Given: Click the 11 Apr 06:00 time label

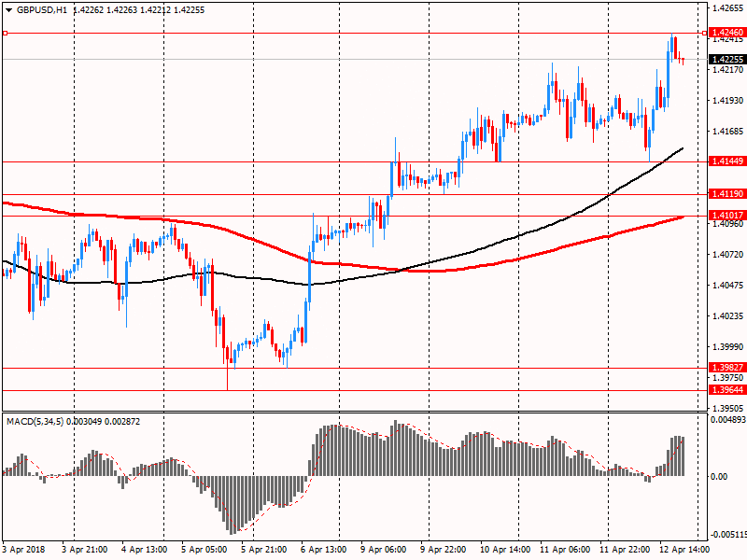Looking at the screenshot, I should tap(565, 550).
